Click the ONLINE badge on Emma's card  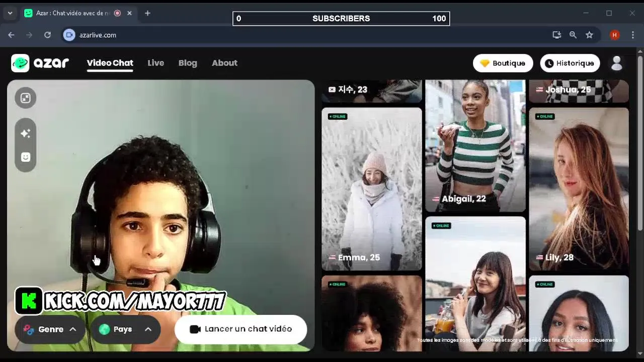coord(337,117)
